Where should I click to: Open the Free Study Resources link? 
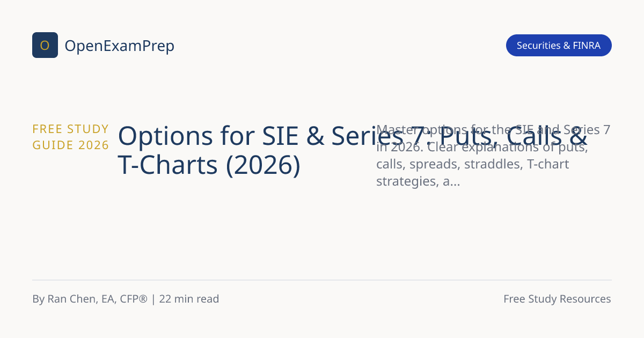557,299
